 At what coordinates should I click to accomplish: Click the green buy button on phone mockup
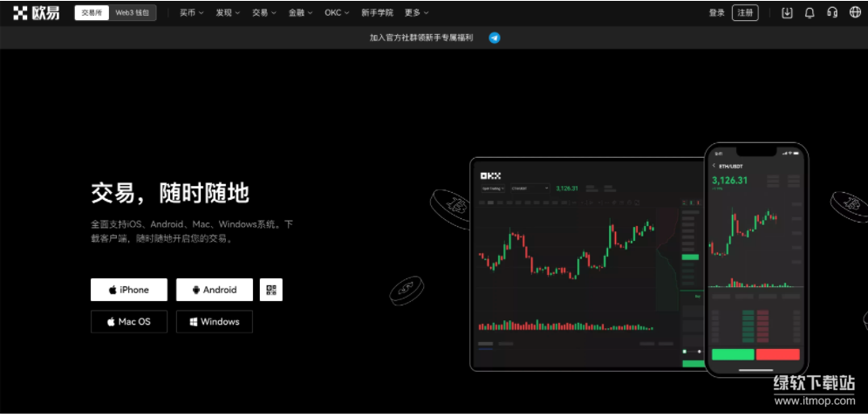pyautogui.click(x=733, y=354)
